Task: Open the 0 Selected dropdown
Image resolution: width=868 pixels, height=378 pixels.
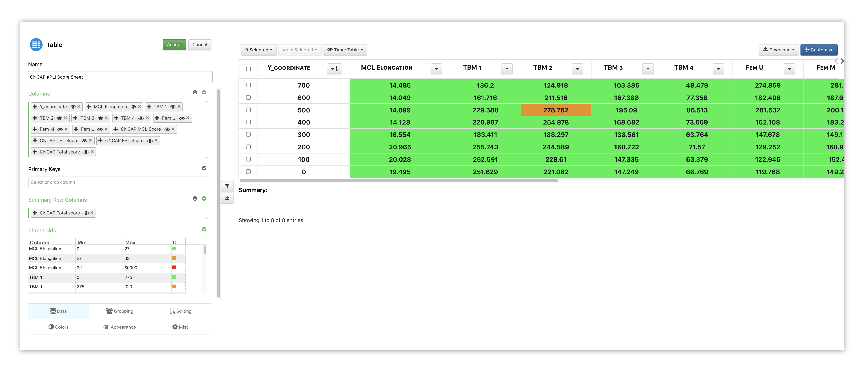Action: click(x=259, y=50)
